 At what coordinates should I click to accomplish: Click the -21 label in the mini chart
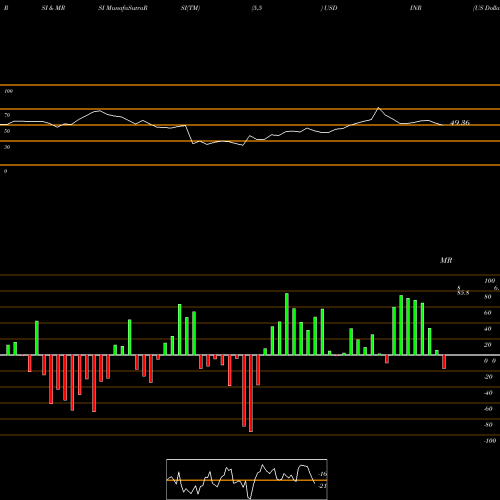(323, 486)
